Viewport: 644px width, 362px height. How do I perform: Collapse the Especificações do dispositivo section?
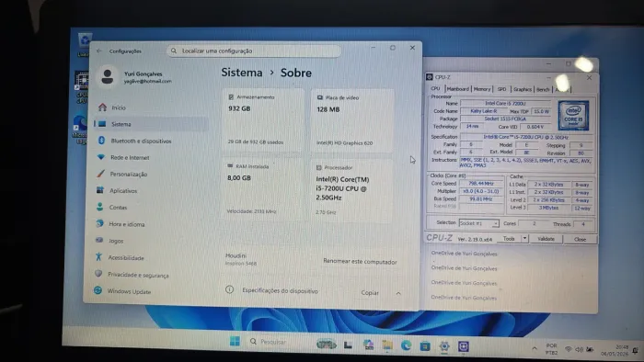[398, 293]
